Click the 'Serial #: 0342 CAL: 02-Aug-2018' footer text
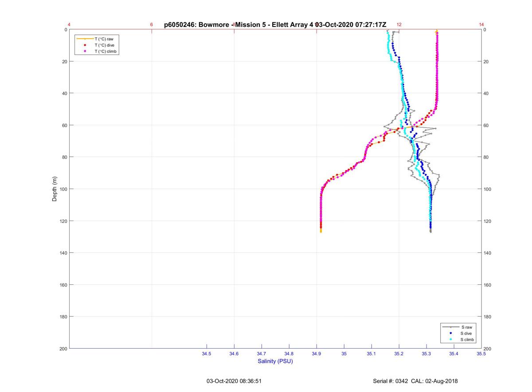 click(415, 381)
